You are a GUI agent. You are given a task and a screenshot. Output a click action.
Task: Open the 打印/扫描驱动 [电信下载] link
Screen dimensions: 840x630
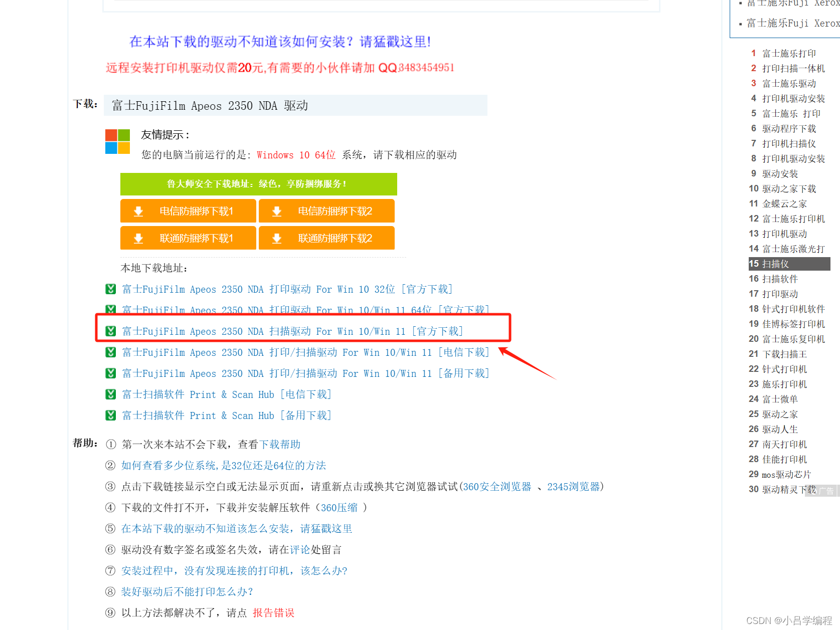pos(306,352)
